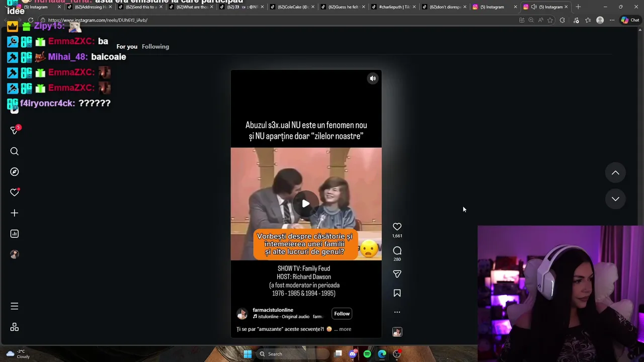Image resolution: width=644 pixels, height=362 pixels.
Task: Click the EmmaZXC "ba" chat message
Action: tap(58, 41)
